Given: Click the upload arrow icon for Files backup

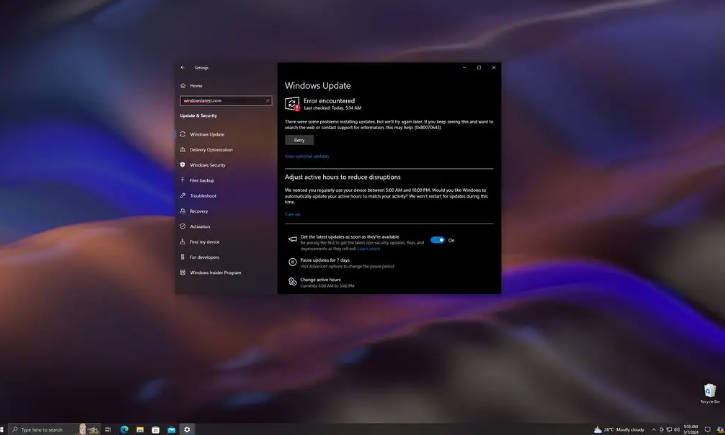Looking at the screenshot, I should coord(183,180).
